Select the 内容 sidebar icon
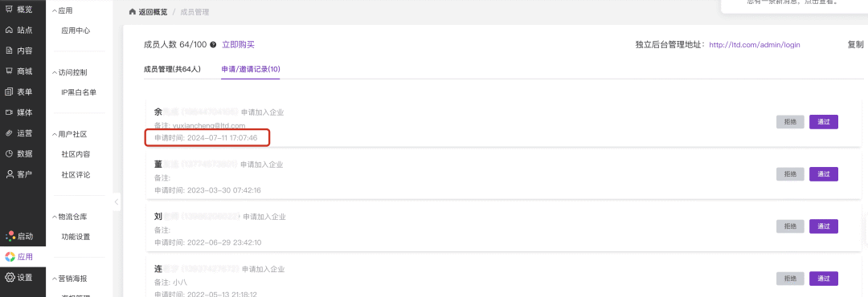 tap(10, 51)
